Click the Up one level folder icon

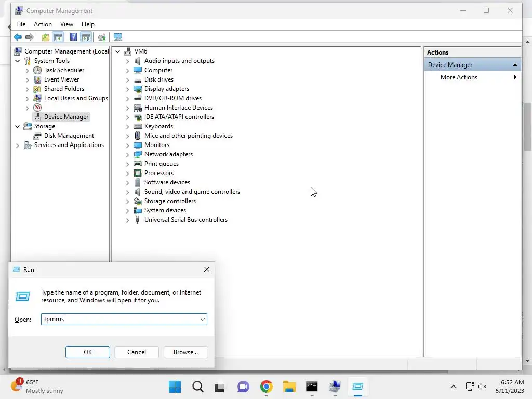(46, 37)
